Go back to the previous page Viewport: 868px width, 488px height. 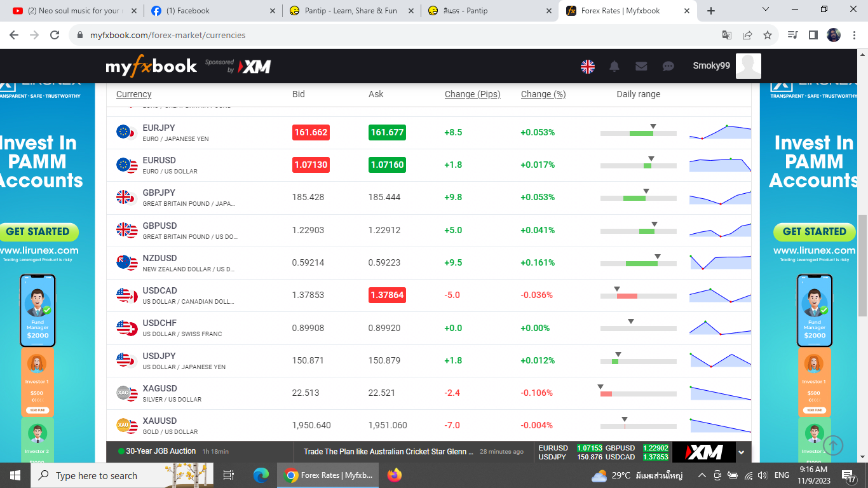pyautogui.click(x=14, y=35)
